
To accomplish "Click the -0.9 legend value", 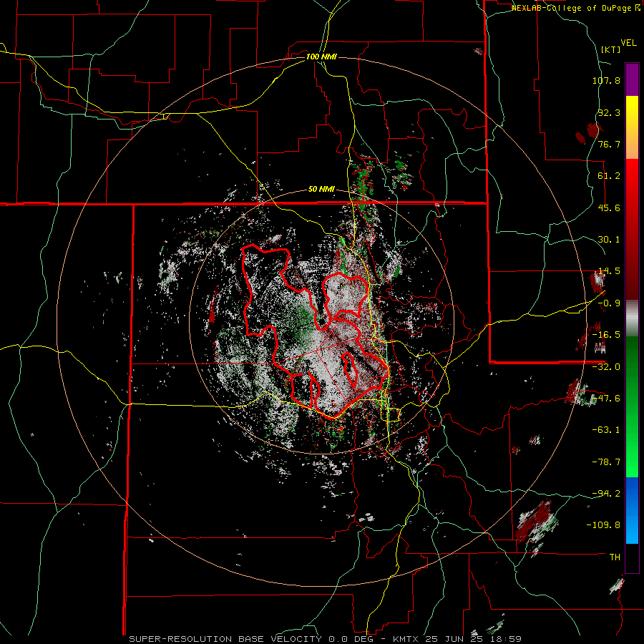I will tap(609, 303).
